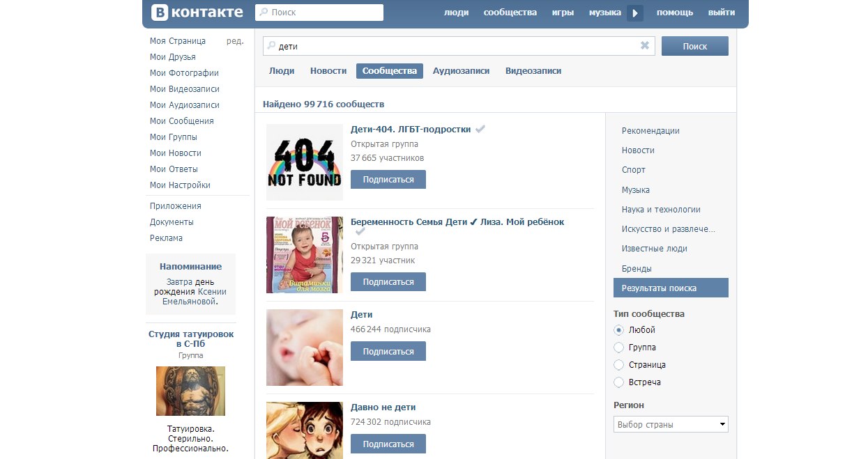Subscribe to Дети-404 community
The width and height of the screenshot is (868, 459).
388,180
